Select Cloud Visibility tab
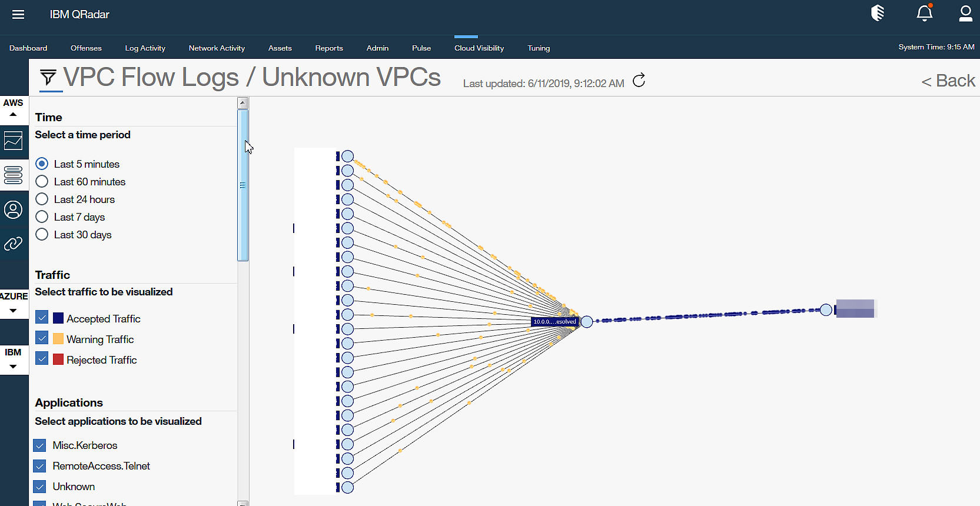Viewport: 980px width, 506px height. point(479,48)
